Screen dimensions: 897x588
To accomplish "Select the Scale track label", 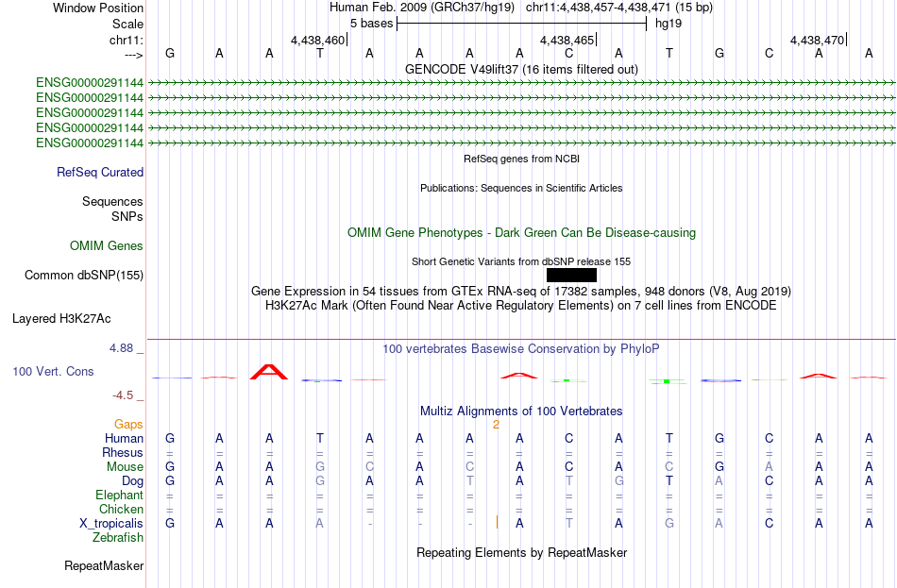I will point(127,24).
